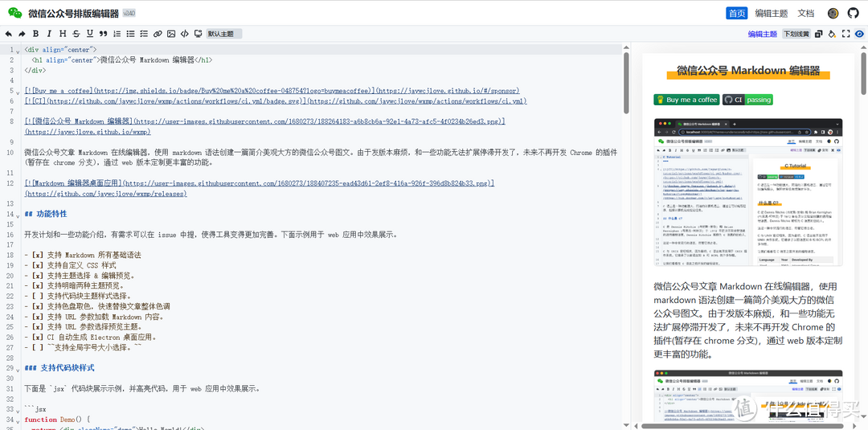Redo the last edit
The height and width of the screenshot is (430, 868).
coord(23,34)
